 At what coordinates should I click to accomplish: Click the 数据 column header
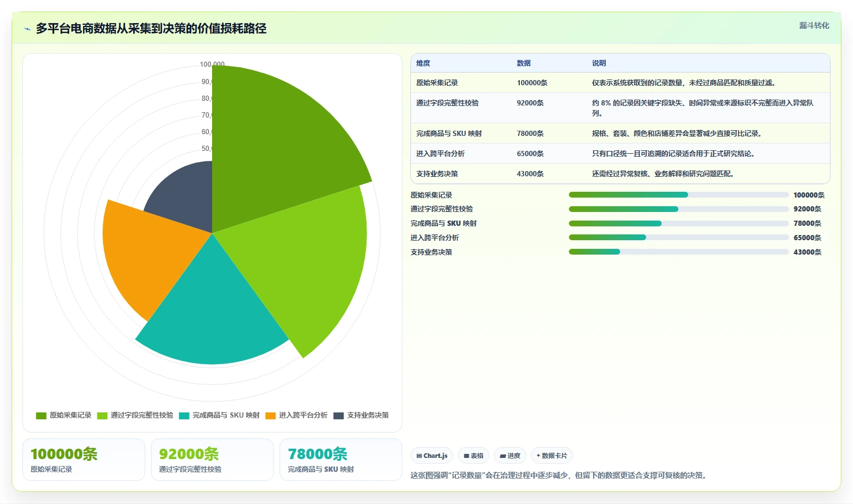click(523, 63)
